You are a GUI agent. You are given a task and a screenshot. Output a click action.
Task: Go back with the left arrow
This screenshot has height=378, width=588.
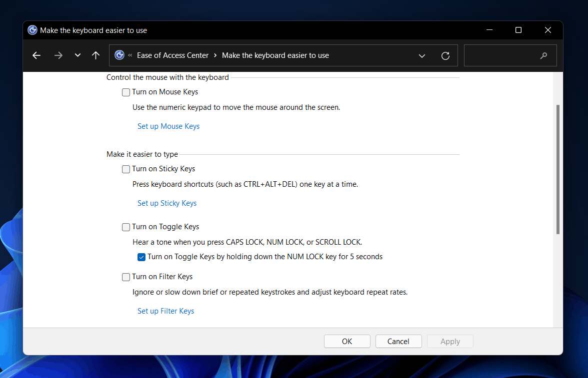[36, 55]
